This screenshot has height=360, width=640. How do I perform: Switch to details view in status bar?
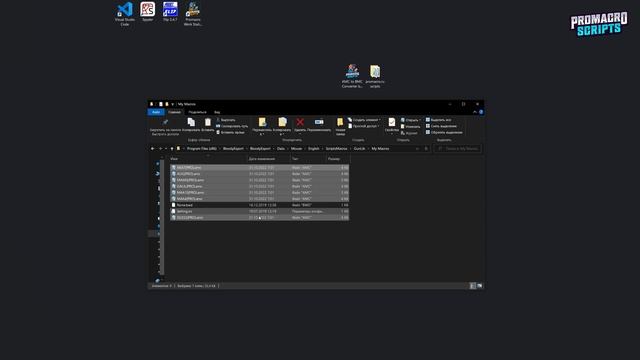coord(473,286)
